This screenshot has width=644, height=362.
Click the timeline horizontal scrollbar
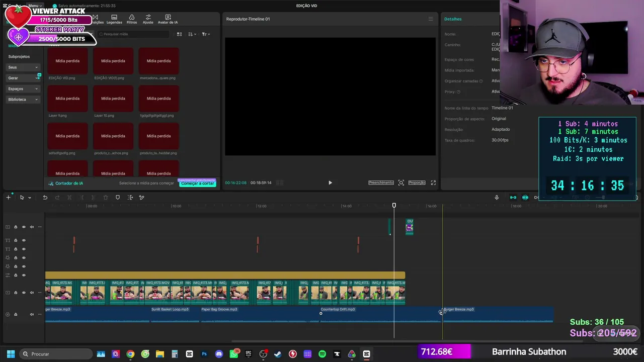click(x=408, y=341)
